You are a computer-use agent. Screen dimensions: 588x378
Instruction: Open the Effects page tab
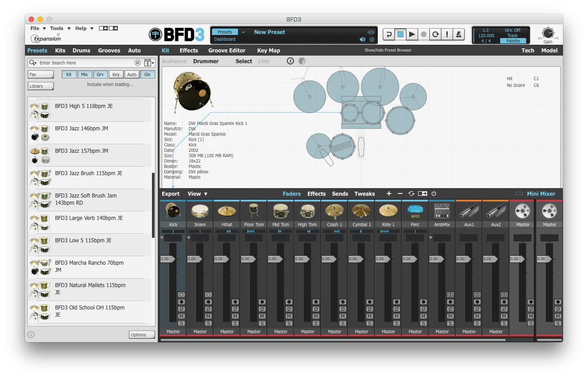(x=189, y=51)
